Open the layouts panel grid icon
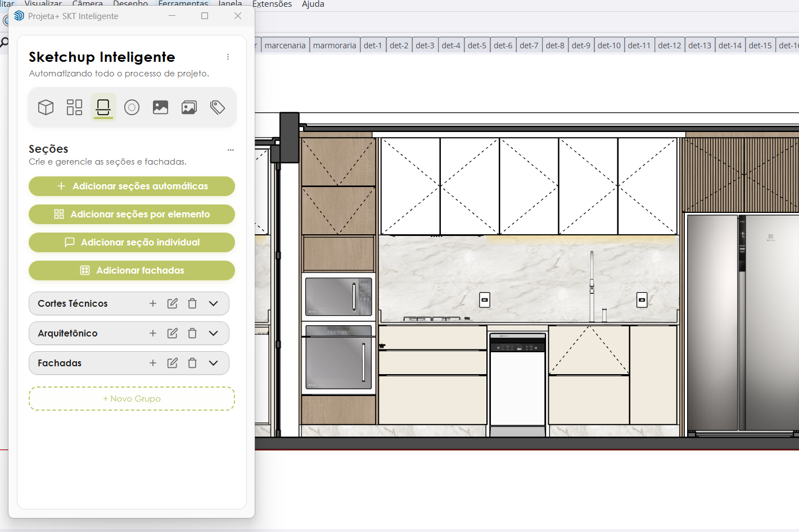799x532 pixels. pos(74,107)
